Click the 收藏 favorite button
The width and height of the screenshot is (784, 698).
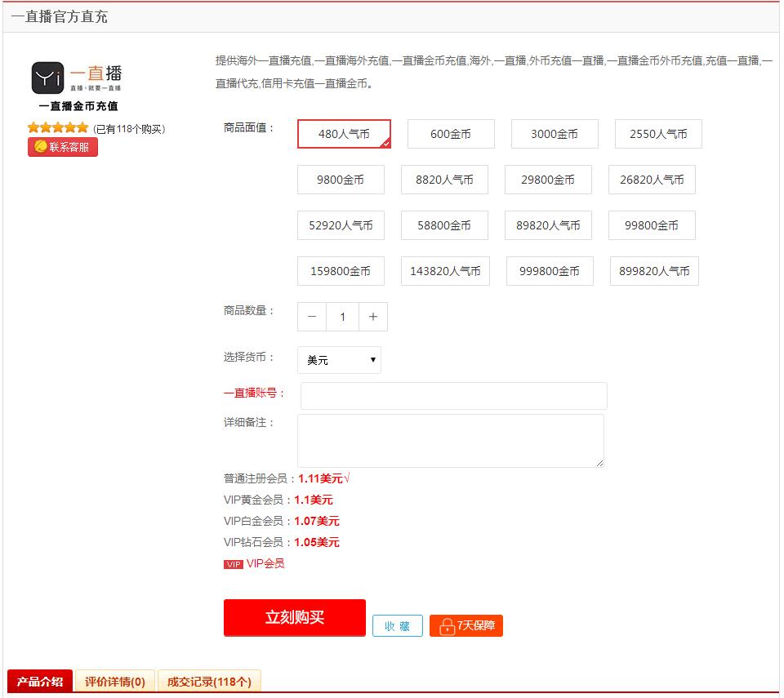point(398,626)
